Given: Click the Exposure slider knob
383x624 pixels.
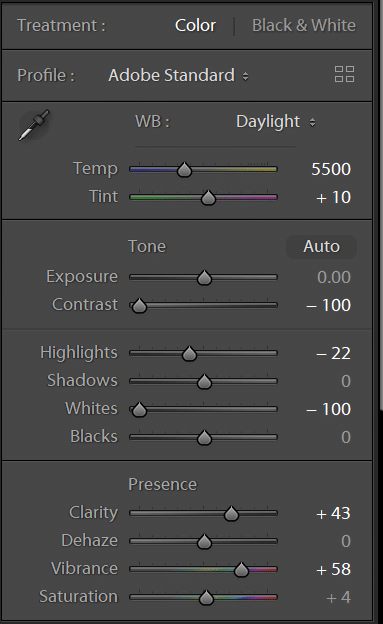Looking at the screenshot, I should pos(204,278).
